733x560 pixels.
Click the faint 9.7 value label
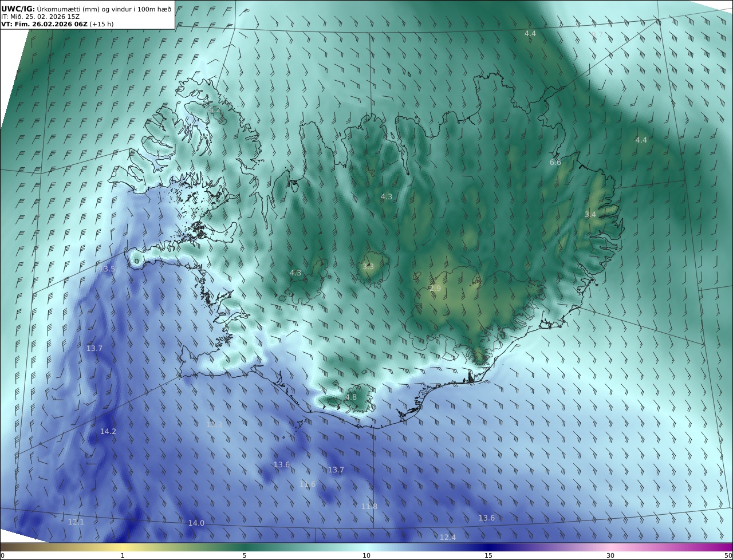597,35
